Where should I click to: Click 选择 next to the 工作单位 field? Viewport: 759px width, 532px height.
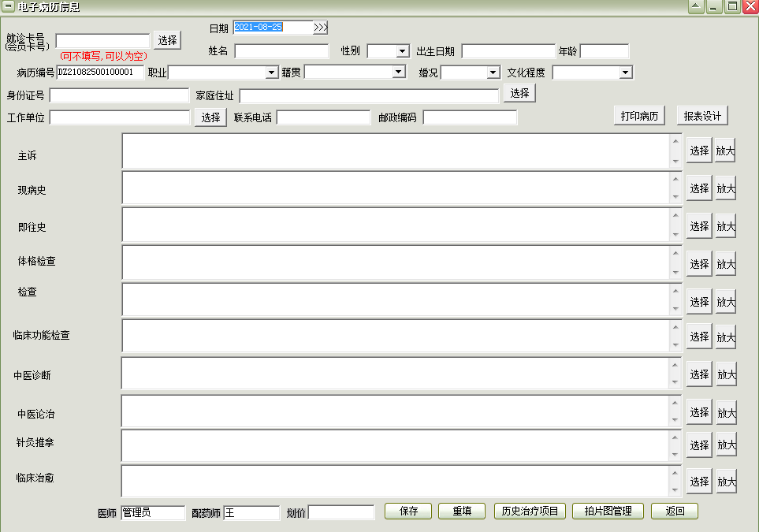210,117
